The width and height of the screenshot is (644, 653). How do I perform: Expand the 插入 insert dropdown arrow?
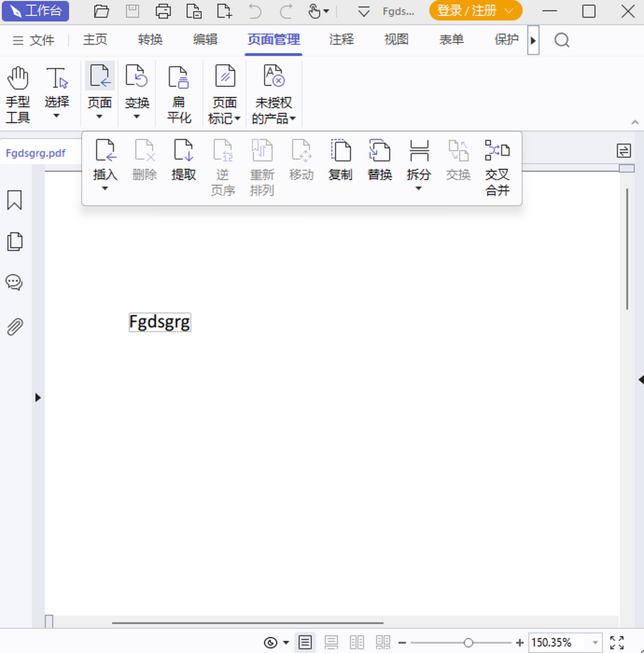pyautogui.click(x=105, y=189)
